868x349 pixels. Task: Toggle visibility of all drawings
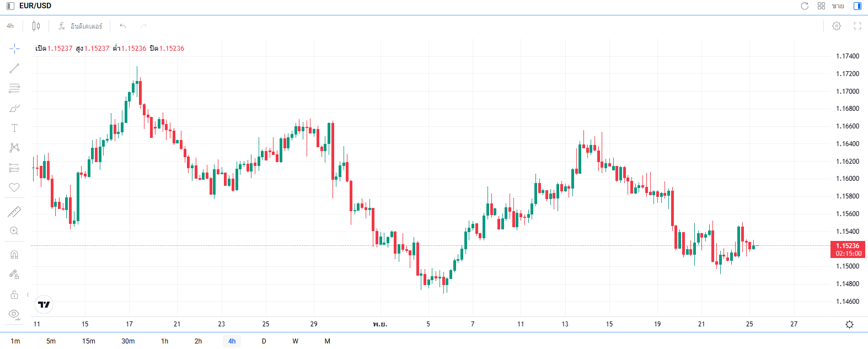14,314
